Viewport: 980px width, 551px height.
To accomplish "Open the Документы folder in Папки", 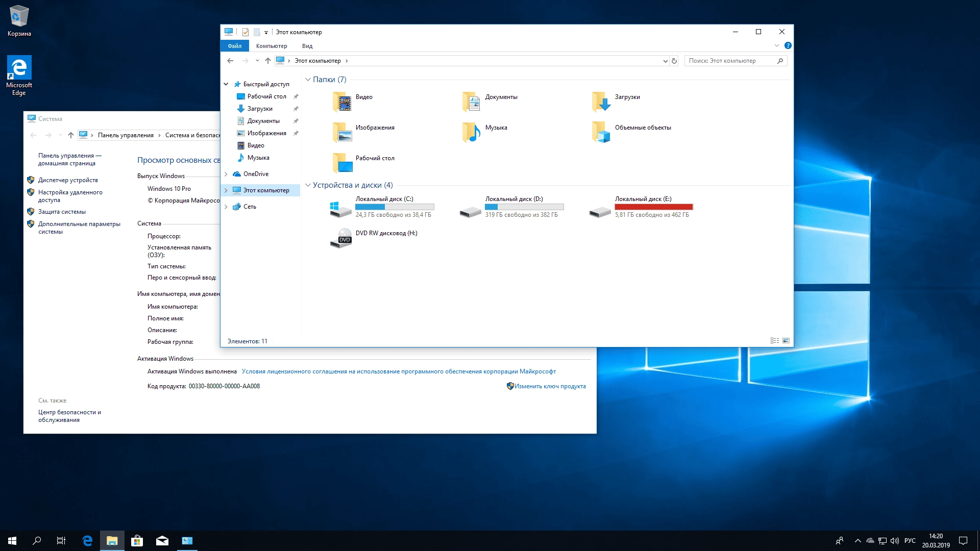I will [490, 101].
